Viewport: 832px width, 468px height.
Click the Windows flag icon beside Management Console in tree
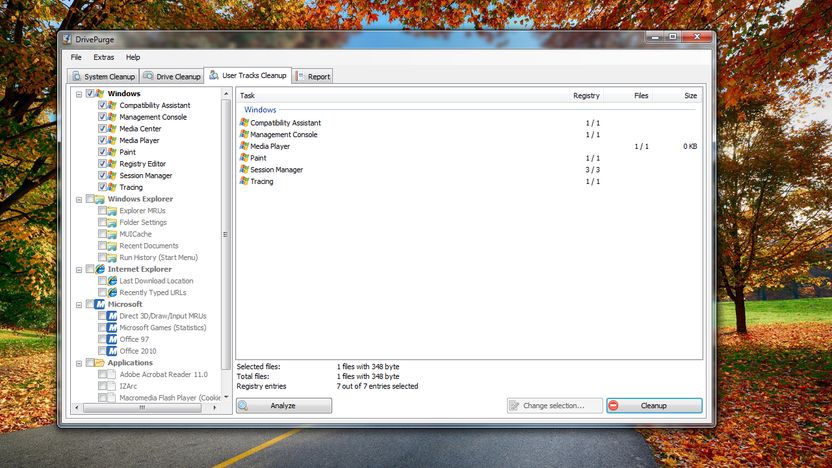coord(112,117)
